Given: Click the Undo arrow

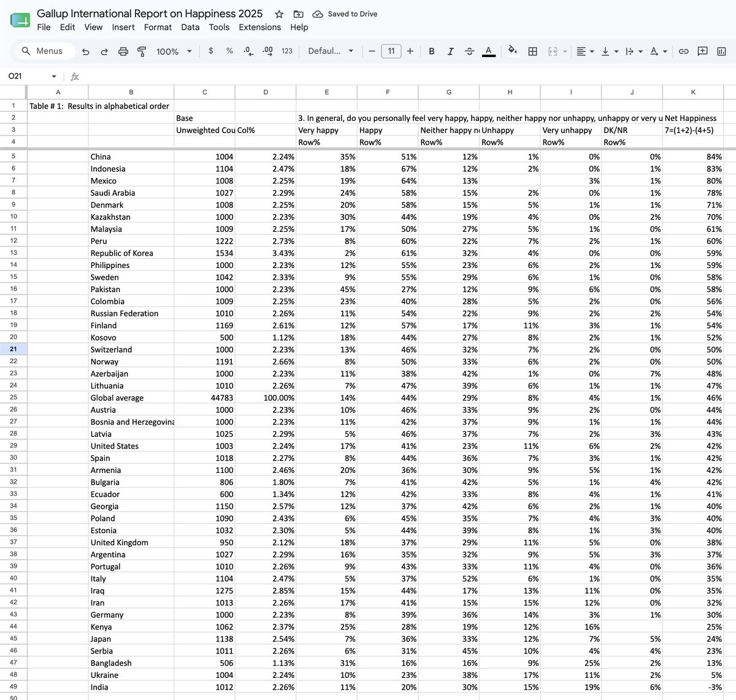Looking at the screenshot, I should click(x=85, y=52).
